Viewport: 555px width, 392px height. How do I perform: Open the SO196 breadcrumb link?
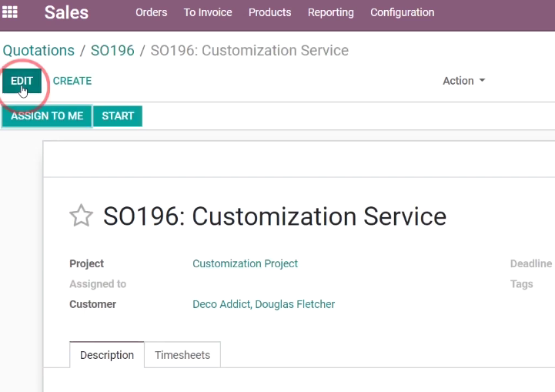[x=112, y=50]
